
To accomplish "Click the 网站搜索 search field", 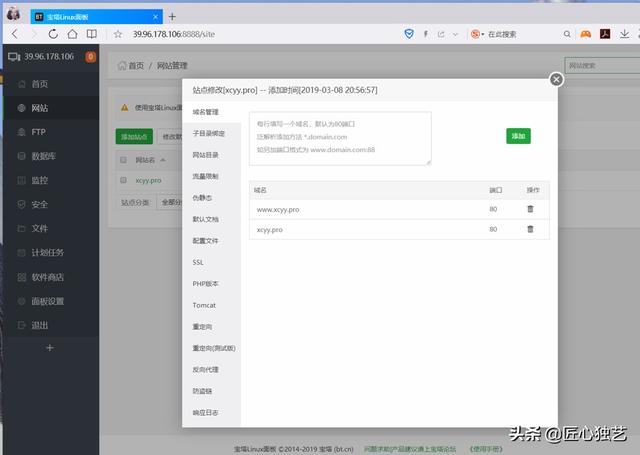I will pyautogui.click(x=602, y=66).
